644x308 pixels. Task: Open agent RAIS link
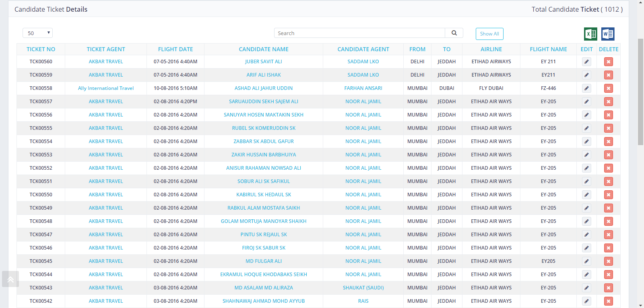363,301
